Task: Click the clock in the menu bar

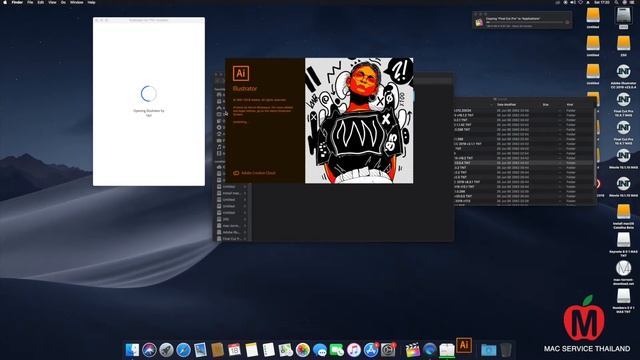Action: pyautogui.click(x=602, y=2)
